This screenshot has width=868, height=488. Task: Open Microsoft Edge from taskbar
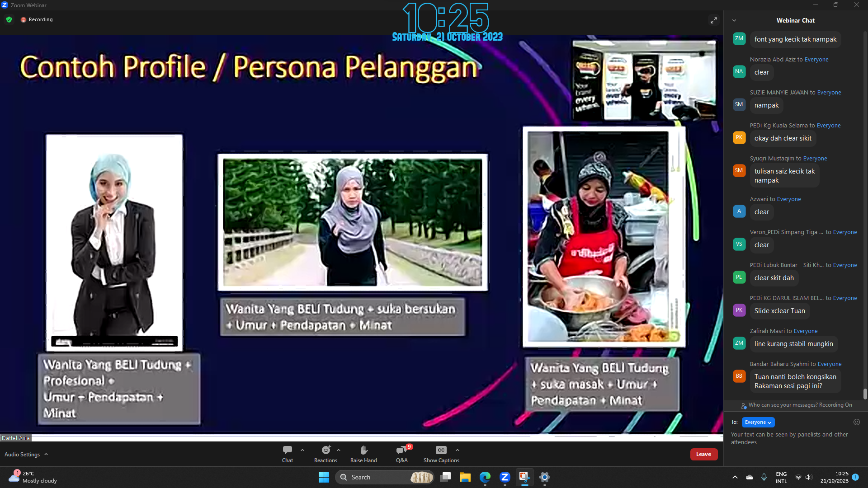[x=485, y=477]
